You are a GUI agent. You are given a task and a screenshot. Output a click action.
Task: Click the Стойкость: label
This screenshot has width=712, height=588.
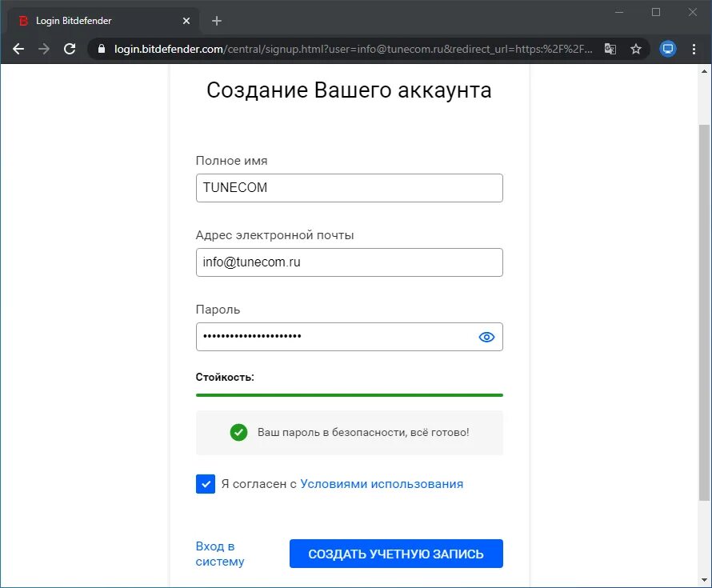(x=225, y=378)
